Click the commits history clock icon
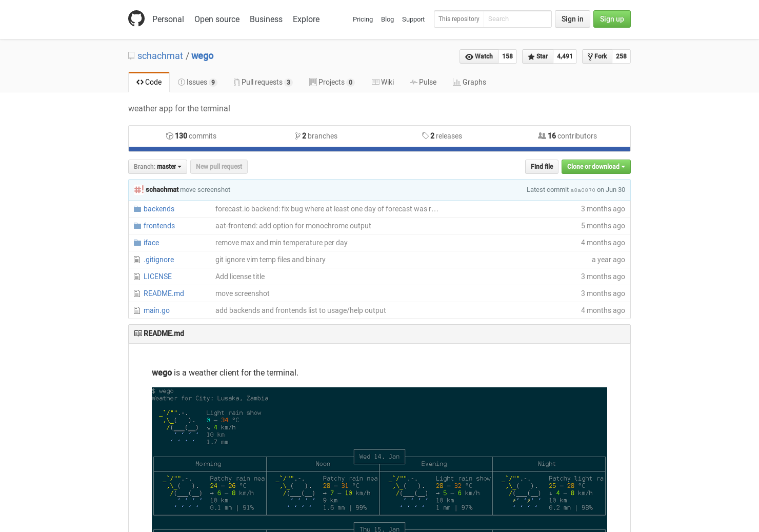Image resolution: width=759 pixels, height=532 pixels. tap(169, 136)
